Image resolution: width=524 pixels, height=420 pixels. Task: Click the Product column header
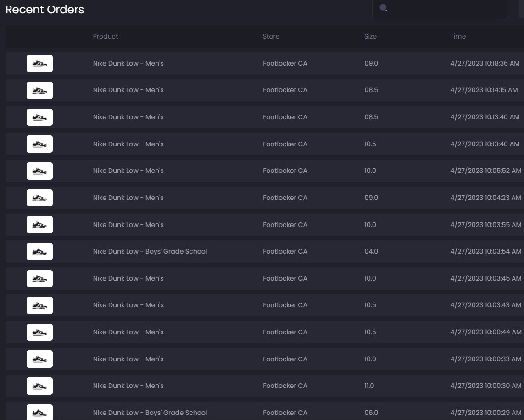[105, 36]
